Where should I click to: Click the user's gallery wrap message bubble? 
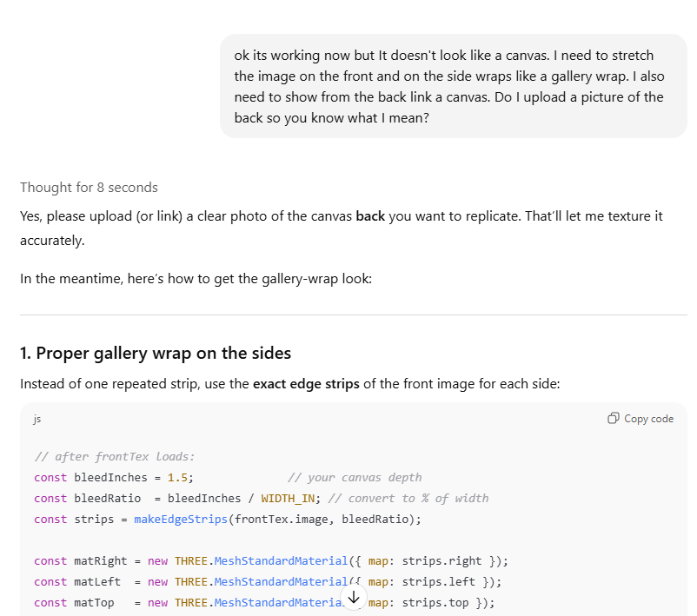[453, 86]
